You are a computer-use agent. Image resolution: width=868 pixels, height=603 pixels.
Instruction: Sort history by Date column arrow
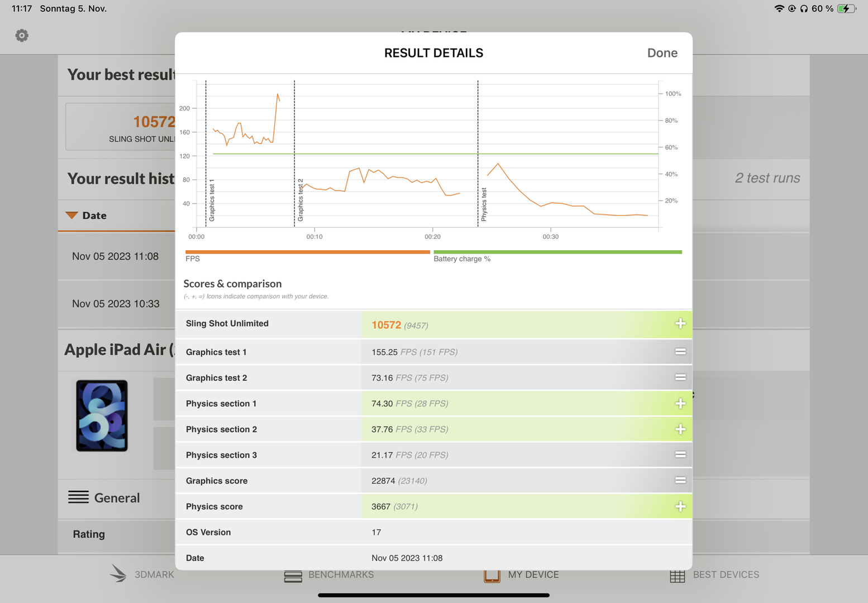71,216
